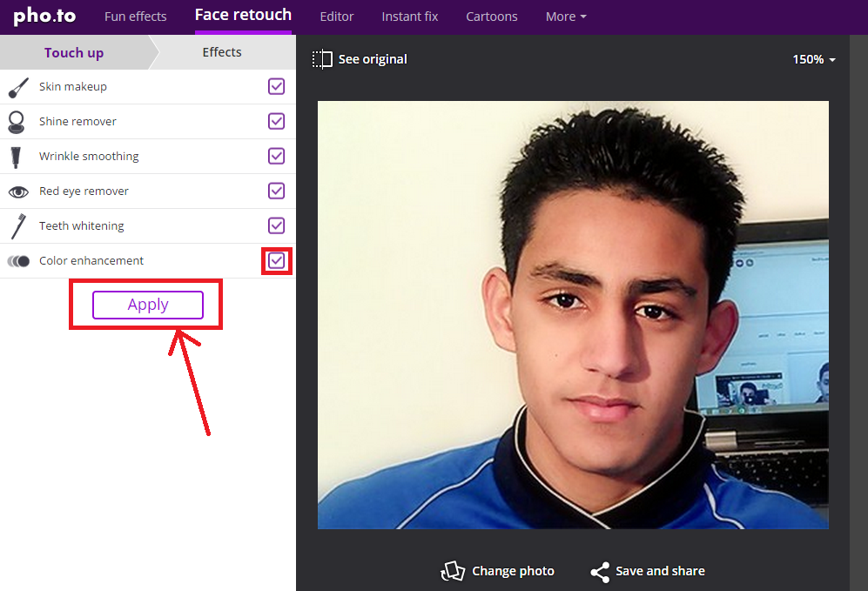Toggle the Wrinkle smoothing checkbox
The image size is (868, 591).
(x=276, y=156)
